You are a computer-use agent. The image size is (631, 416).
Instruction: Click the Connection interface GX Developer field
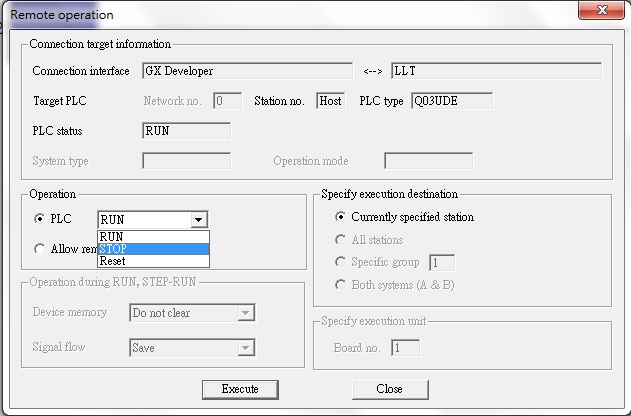248,71
